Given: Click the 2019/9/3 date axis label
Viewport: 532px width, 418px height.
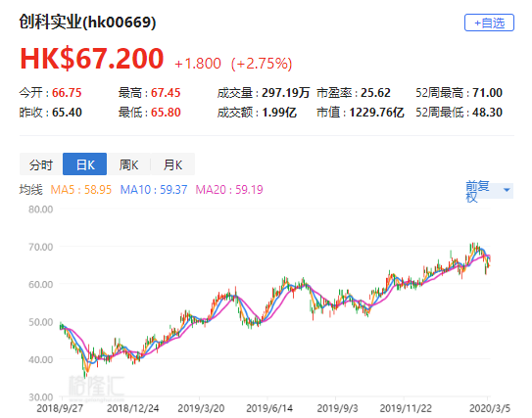Looking at the screenshot, I should [x=337, y=408].
